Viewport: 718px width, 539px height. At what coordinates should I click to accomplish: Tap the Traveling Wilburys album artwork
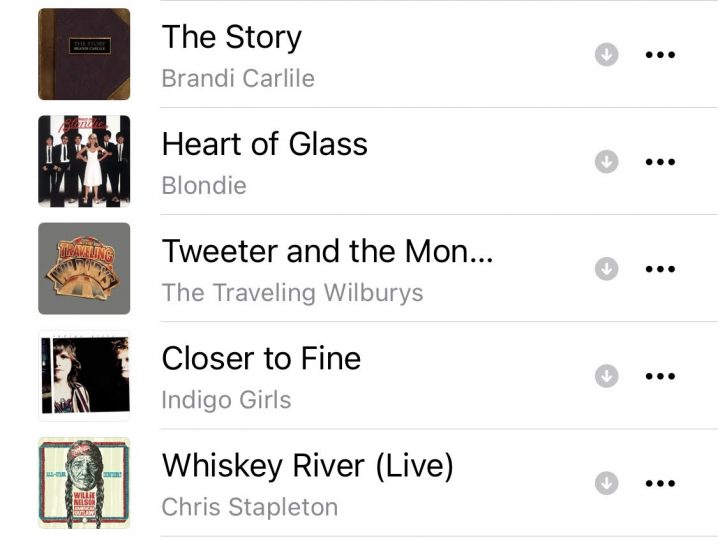tap(84, 268)
